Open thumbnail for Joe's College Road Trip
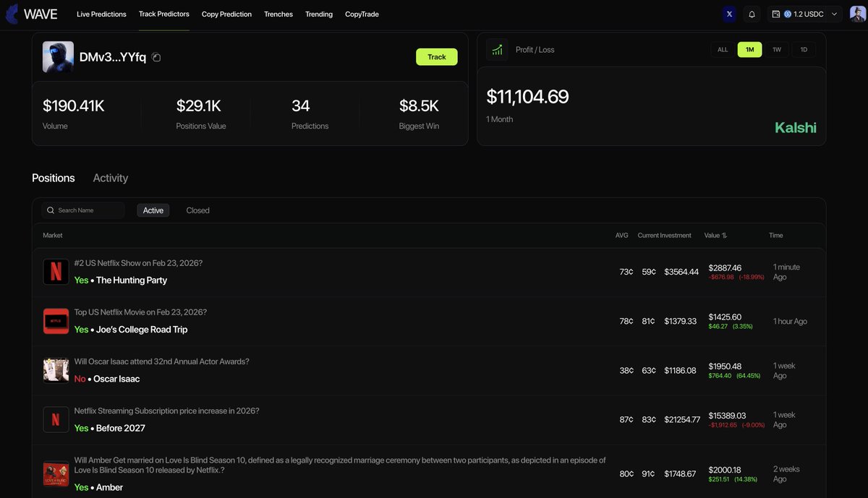 pos(56,321)
